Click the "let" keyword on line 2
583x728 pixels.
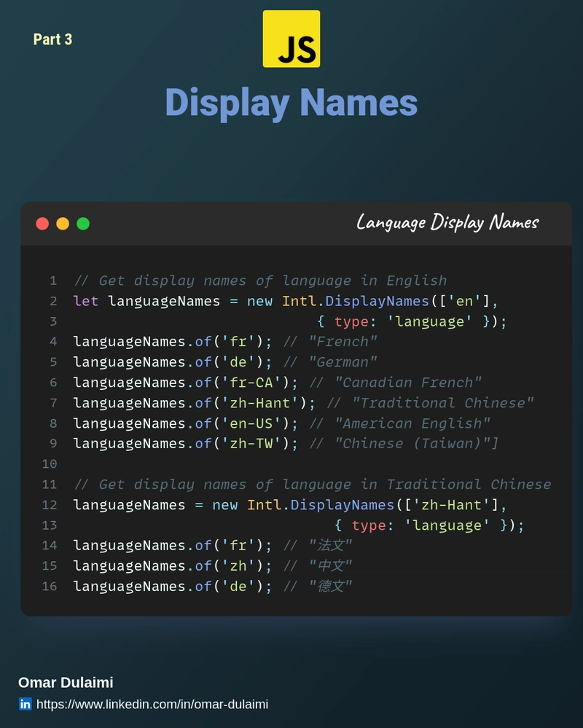click(x=85, y=301)
